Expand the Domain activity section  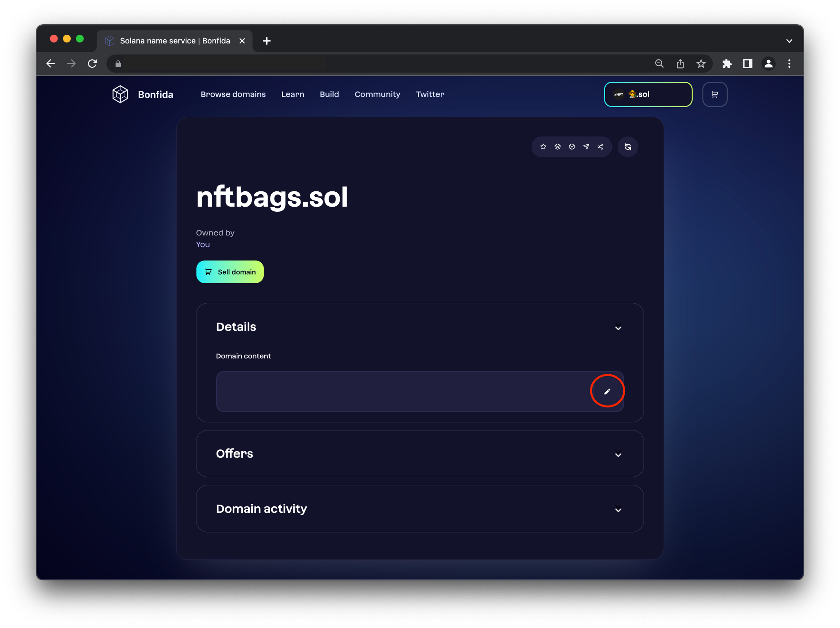(618, 509)
